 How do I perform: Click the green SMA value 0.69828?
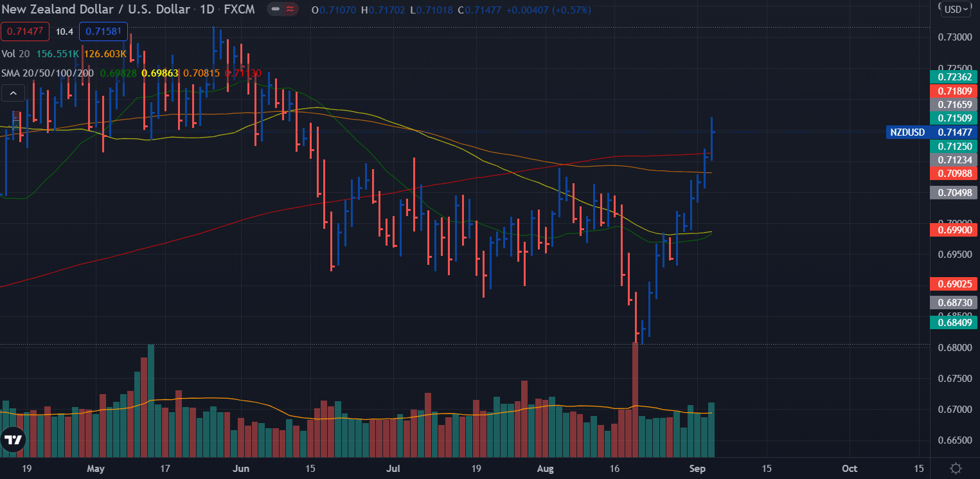pyautogui.click(x=118, y=73)
